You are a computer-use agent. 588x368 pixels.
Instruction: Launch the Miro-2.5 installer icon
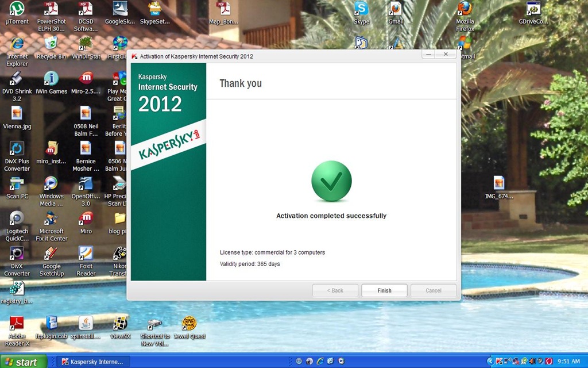(86, 83)
